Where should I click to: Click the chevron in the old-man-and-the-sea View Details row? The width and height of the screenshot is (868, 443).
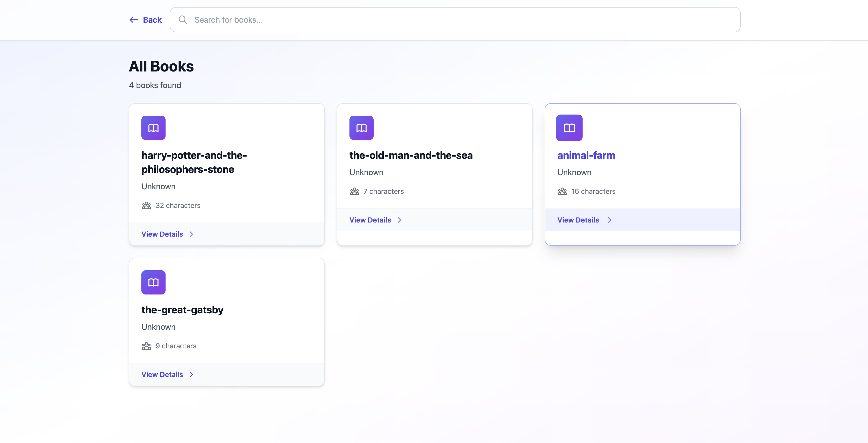[399, 220]
